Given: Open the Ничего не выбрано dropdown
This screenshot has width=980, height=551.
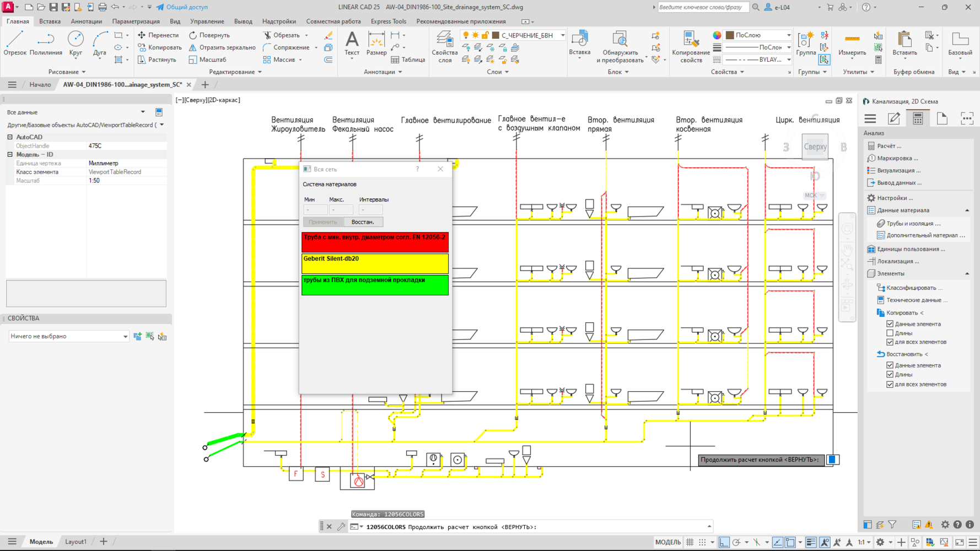Looking at the screenshot, I should tap(69, 336).
